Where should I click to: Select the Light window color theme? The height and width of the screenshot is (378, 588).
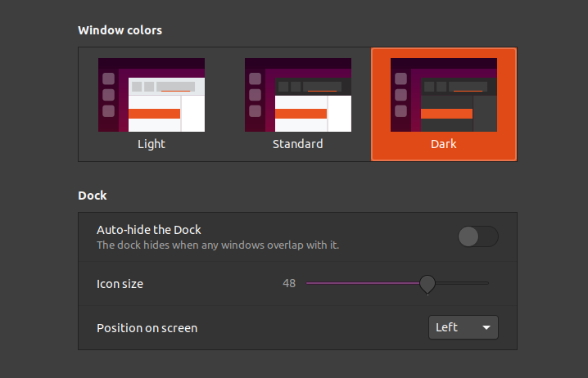tap(152, 104)
